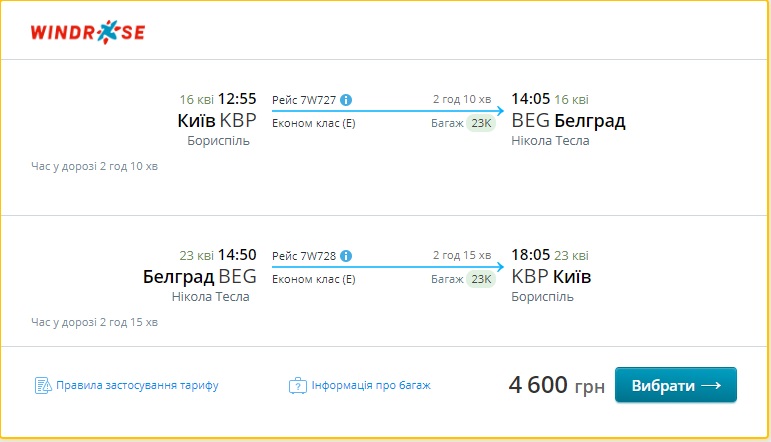Click info icon next to flight 7W727
Viewport: 771px width, 442px height.
pos(346,100)
